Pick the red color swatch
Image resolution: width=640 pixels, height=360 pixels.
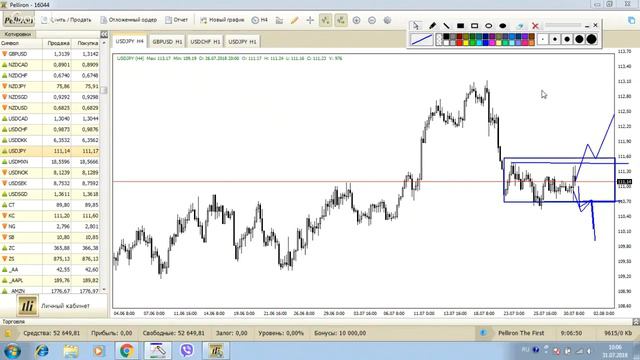pos(459,42)
